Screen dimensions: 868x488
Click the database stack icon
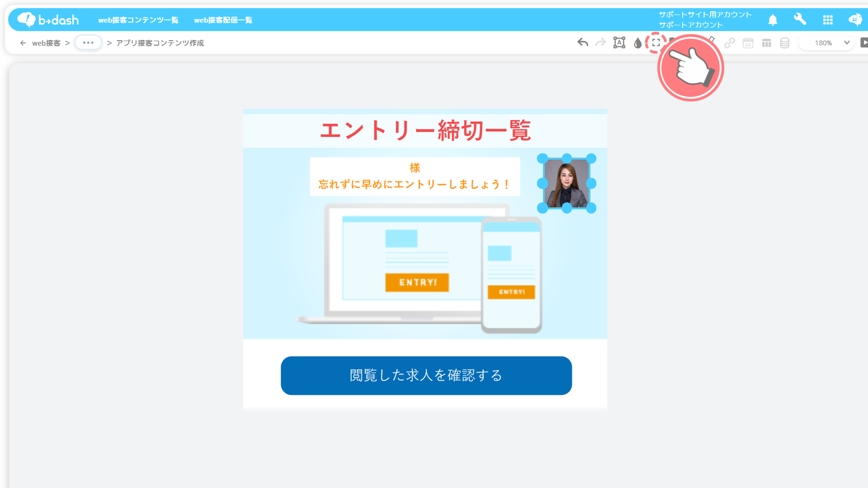pyautogui.click(x=785, y=43)
